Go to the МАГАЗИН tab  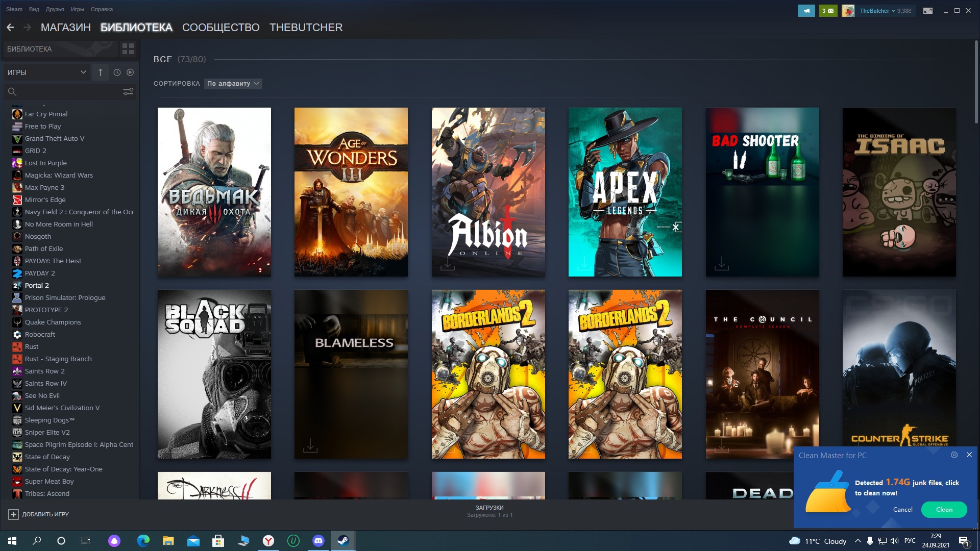(66, 28)
